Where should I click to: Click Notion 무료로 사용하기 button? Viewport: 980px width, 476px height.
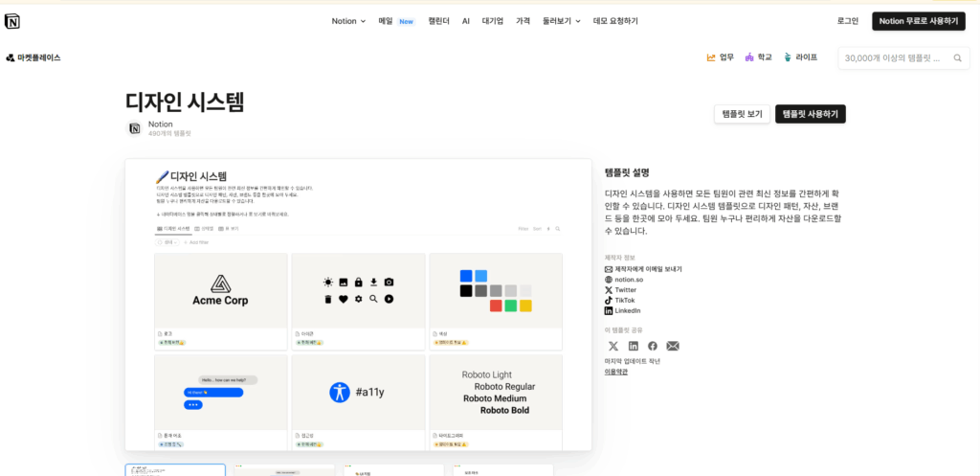(918, 21)
